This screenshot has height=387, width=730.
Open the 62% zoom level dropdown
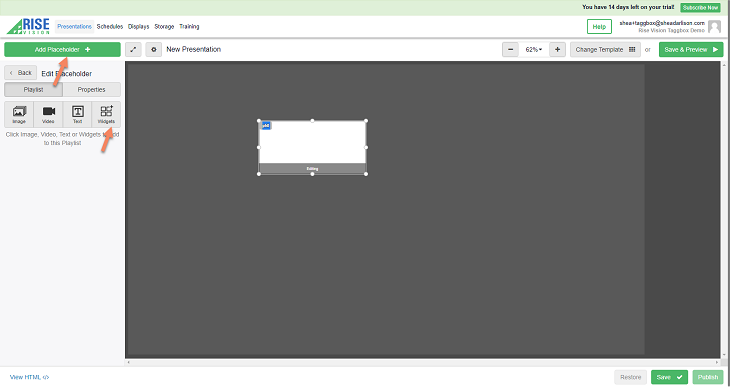[x=534, y=49]
